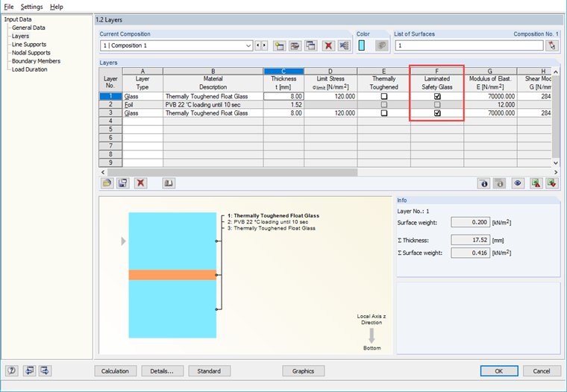Screen dimensions: 567x392
Task: Go to previous table arrow icon
Action: click(x=29, y=370)
